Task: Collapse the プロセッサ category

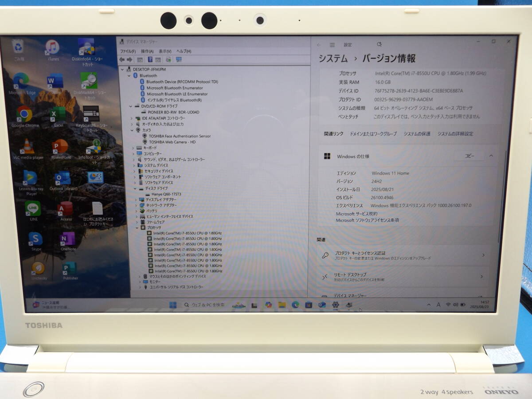Action: pos(138,227)
